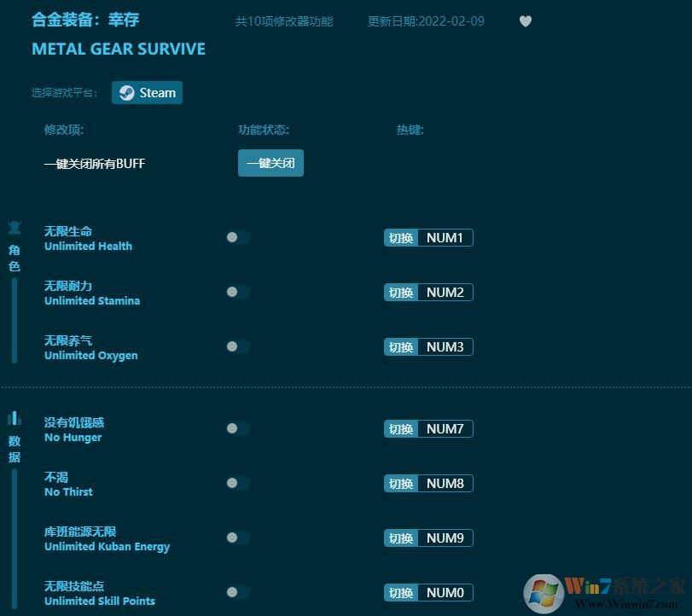
Task: Switch on Unlimited Kuban Energy
Action: (238, 538)
